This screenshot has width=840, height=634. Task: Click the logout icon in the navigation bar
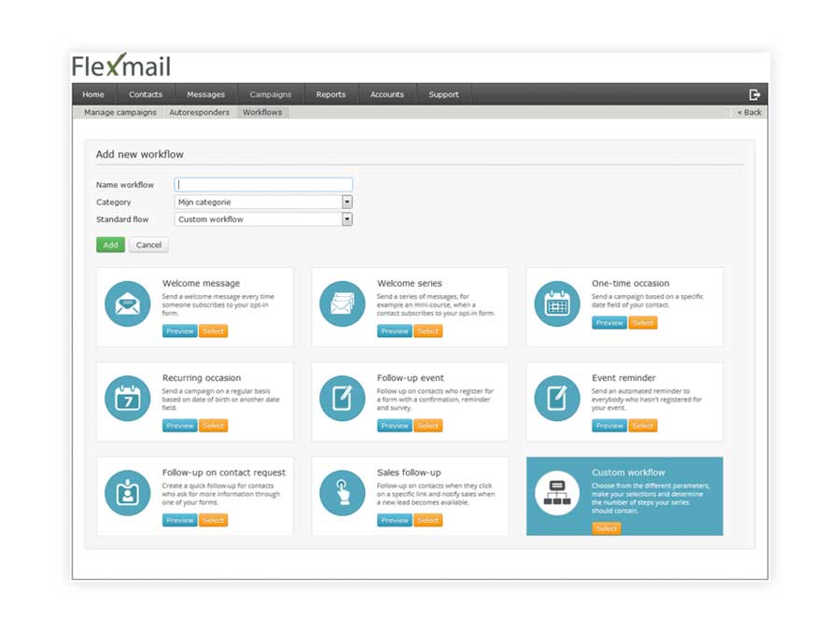754,95
